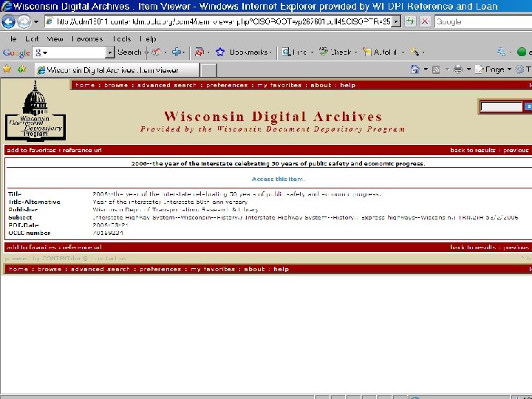Select the Wisconsin Digital Archives Item Viewer tab
532x399 pixels.
117,70
